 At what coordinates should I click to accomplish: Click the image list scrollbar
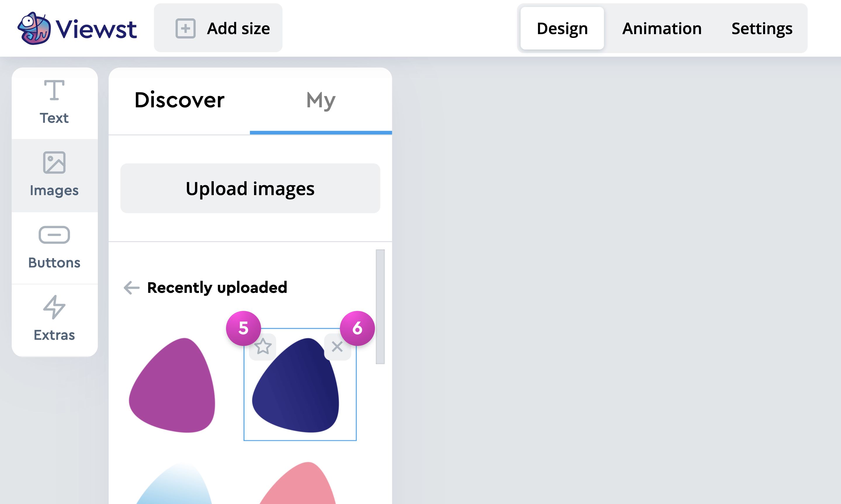pos(380,306)
